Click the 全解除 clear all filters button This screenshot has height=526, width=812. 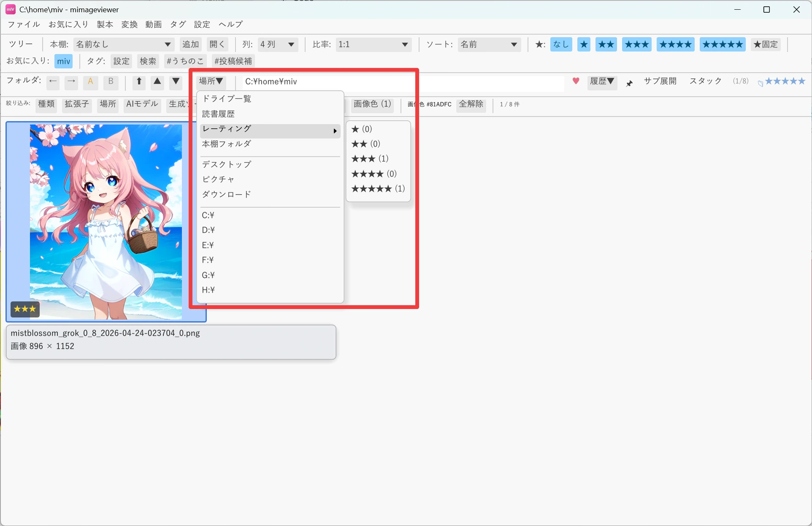pos(471,104)
